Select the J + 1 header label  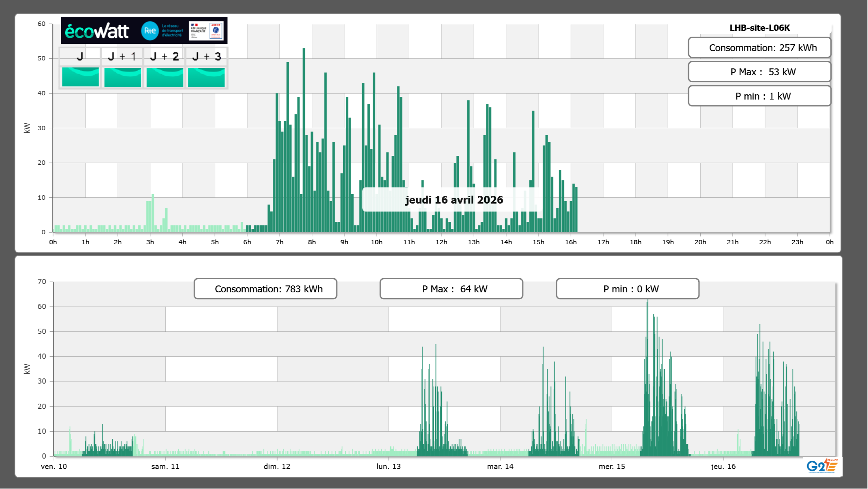point(122,56)
